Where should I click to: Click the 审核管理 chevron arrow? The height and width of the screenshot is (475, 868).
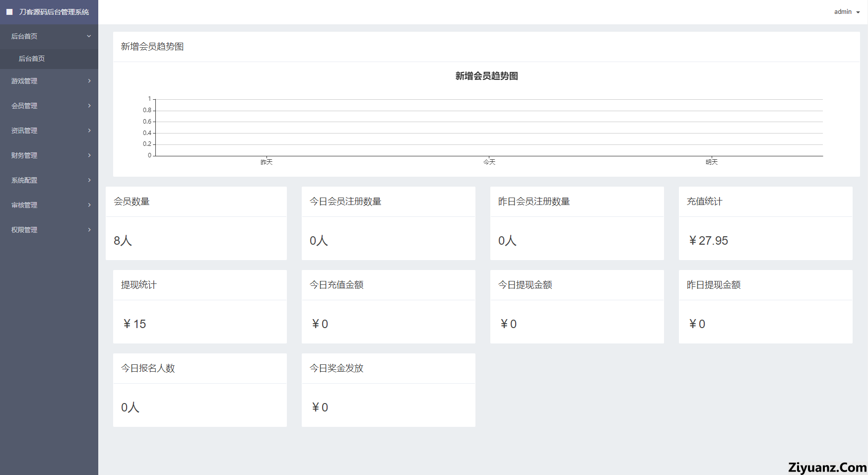pos(89,205)
